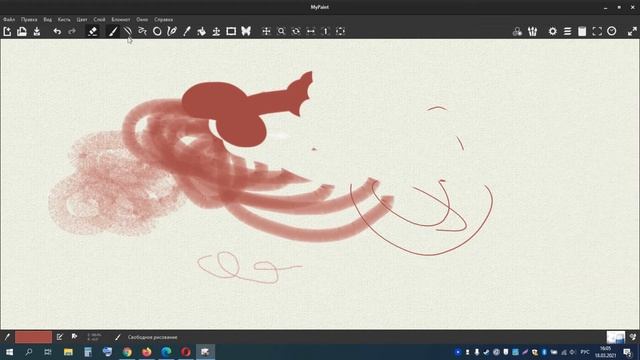
Task: Select the layer positioning tool
Action: tap(216, 31)
